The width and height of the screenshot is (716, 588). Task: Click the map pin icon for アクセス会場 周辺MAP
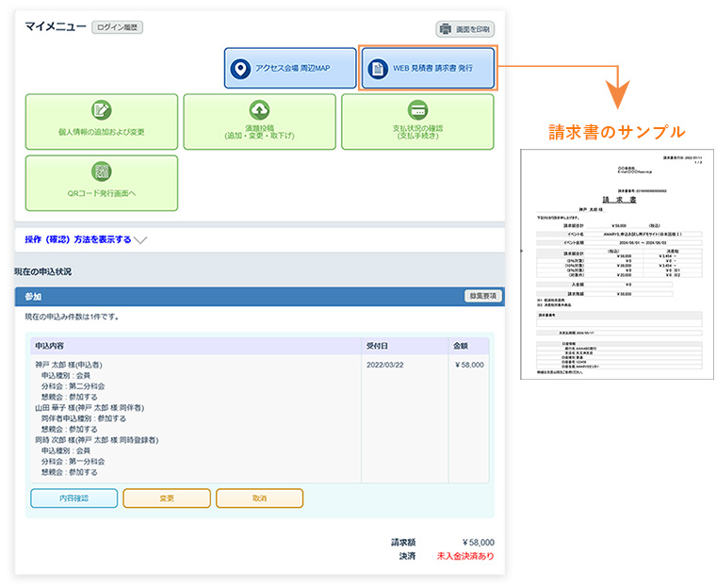click(x=242, y=69)
